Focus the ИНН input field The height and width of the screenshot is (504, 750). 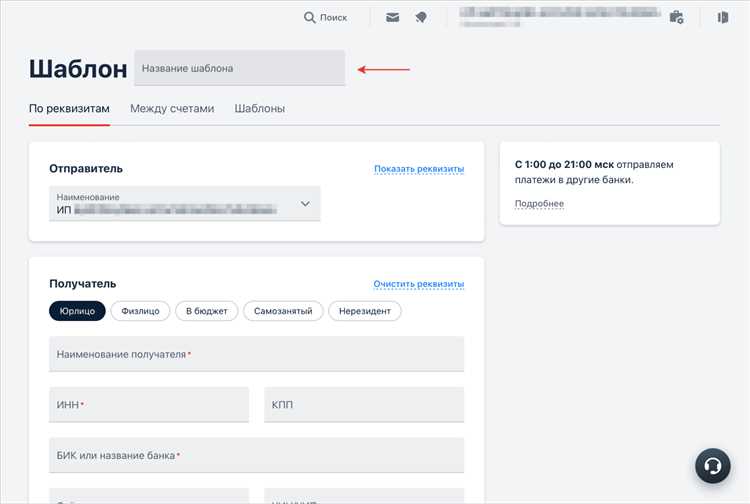(x=148, y=405)
